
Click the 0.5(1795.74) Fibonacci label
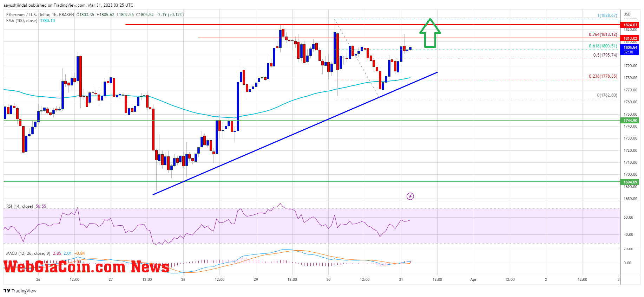(605, 55)
